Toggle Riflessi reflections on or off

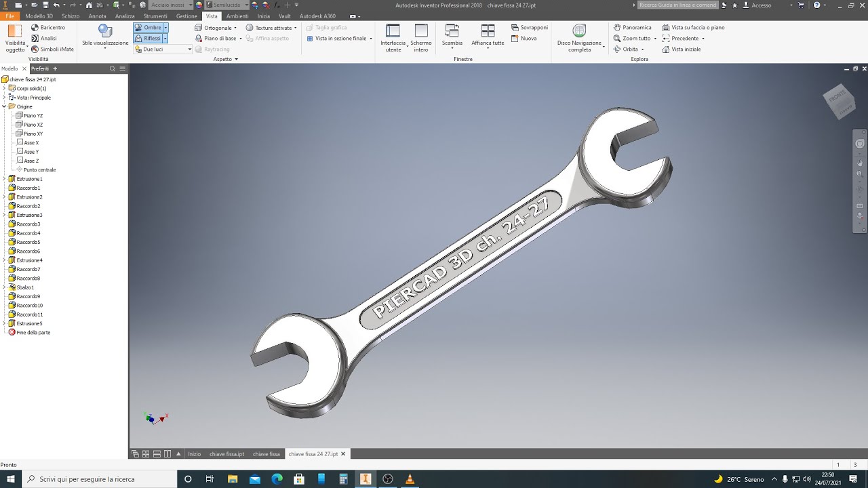click(x=148, y=39)
